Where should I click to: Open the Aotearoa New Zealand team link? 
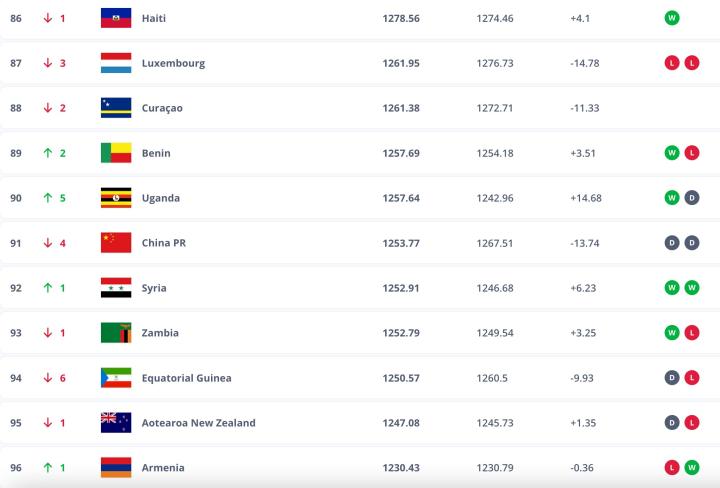pos(198,423)
